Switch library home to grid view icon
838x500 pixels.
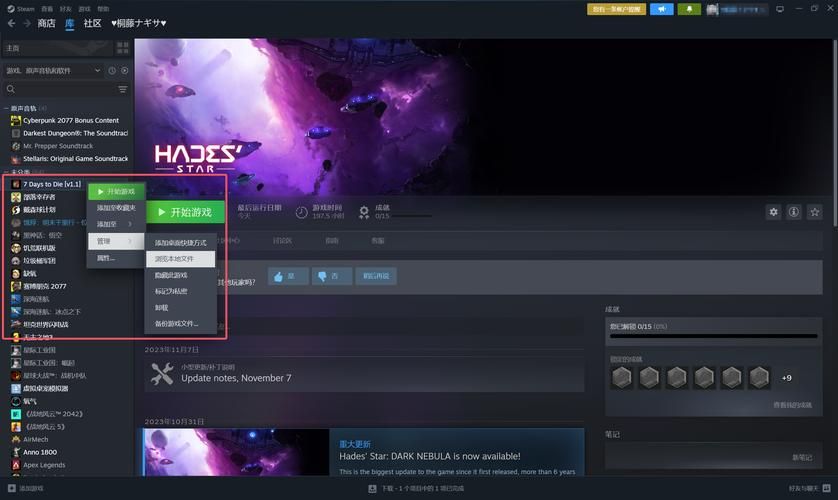122,48
